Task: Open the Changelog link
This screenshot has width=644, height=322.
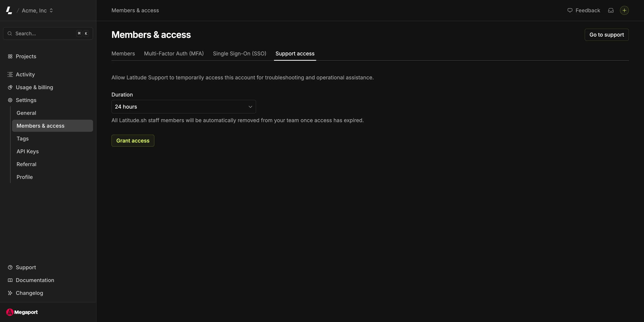Action: click(x=29, y=293)
